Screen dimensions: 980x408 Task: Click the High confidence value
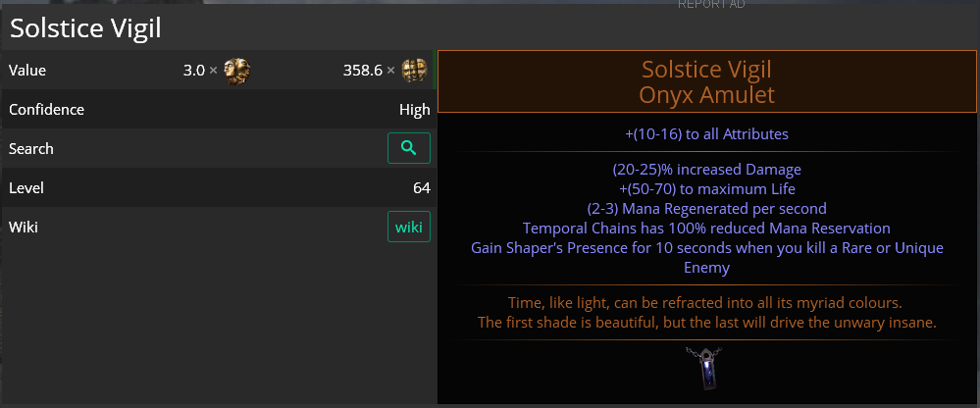point(414,110)
